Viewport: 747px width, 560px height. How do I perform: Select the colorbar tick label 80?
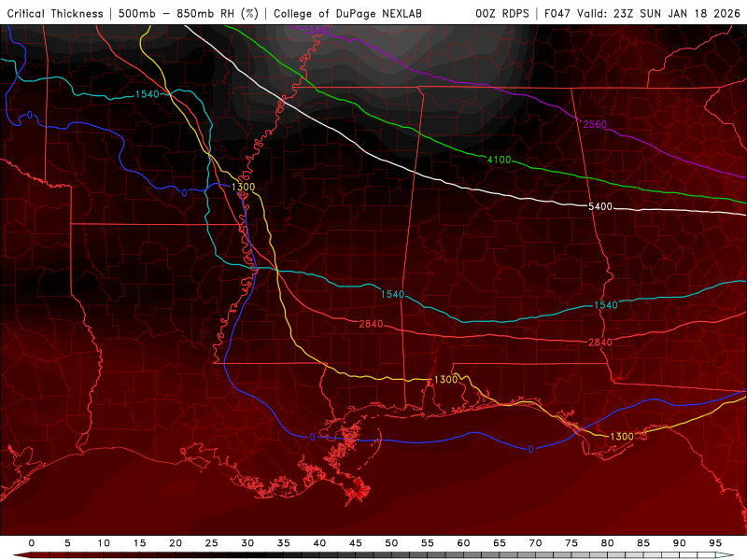[x=608, y=543]
